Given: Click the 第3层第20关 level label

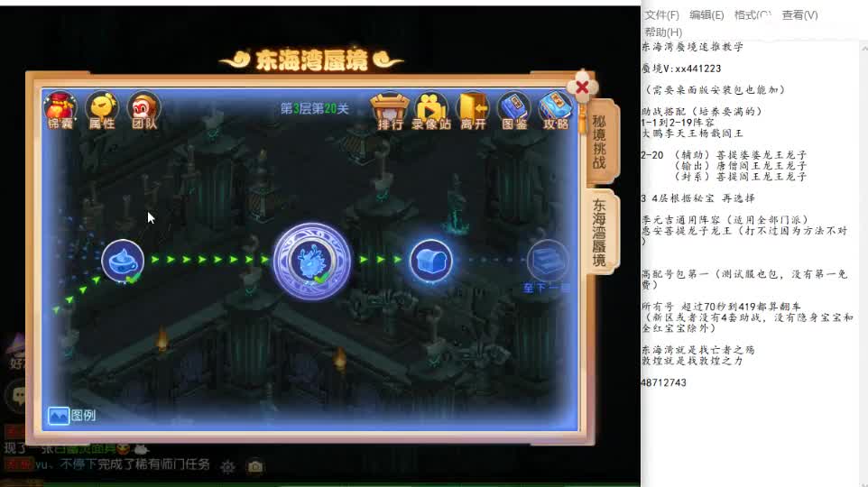Looking at the screenshot, I should click(314, 108).
